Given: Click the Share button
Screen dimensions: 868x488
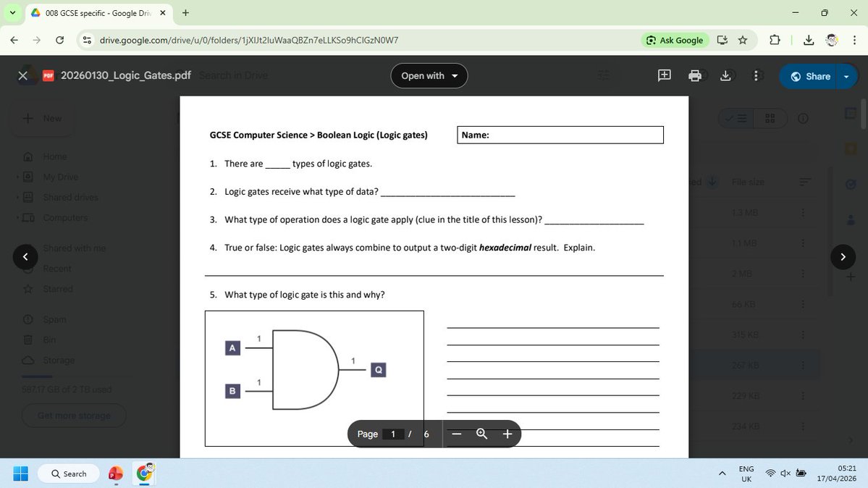Looking at the screenshot, I should pyautogui.click(x=810, y=77).
